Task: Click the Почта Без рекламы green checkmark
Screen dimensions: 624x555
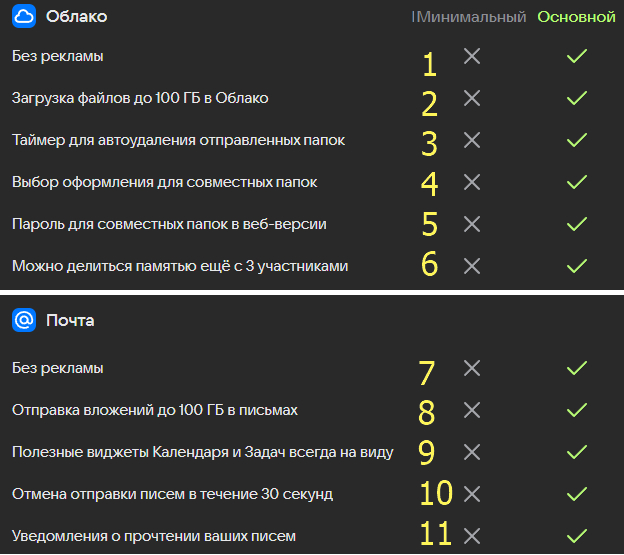Action: (576, 368)
